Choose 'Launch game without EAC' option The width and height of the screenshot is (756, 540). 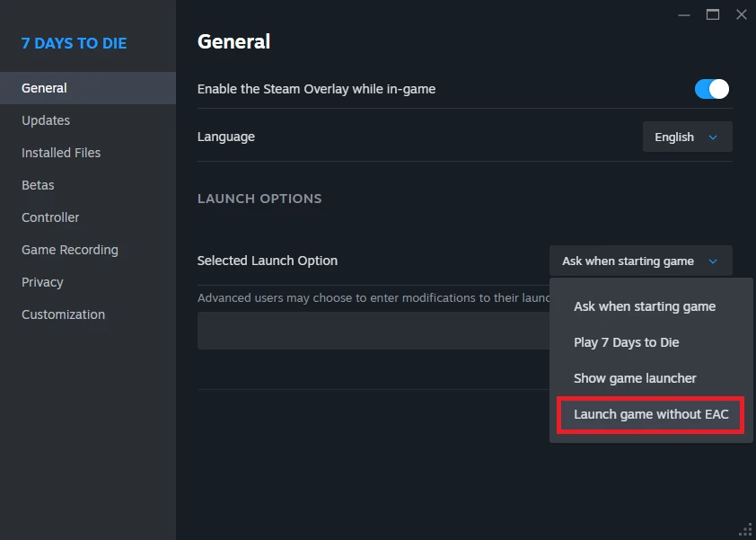(x=650, y=414)
